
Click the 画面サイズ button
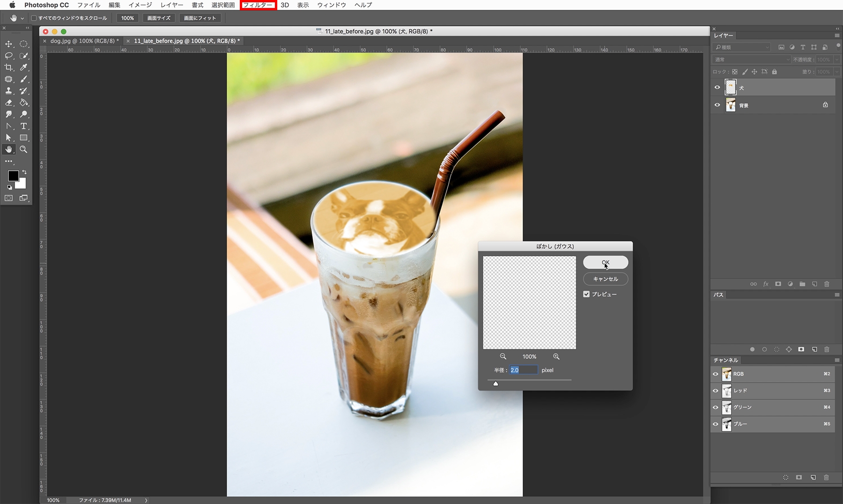tap(159, 18)
